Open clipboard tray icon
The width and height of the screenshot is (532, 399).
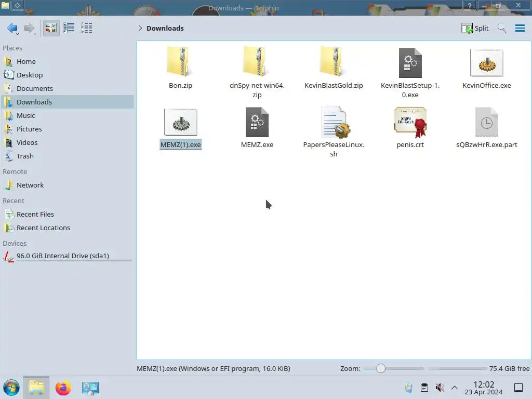point(424,388)
